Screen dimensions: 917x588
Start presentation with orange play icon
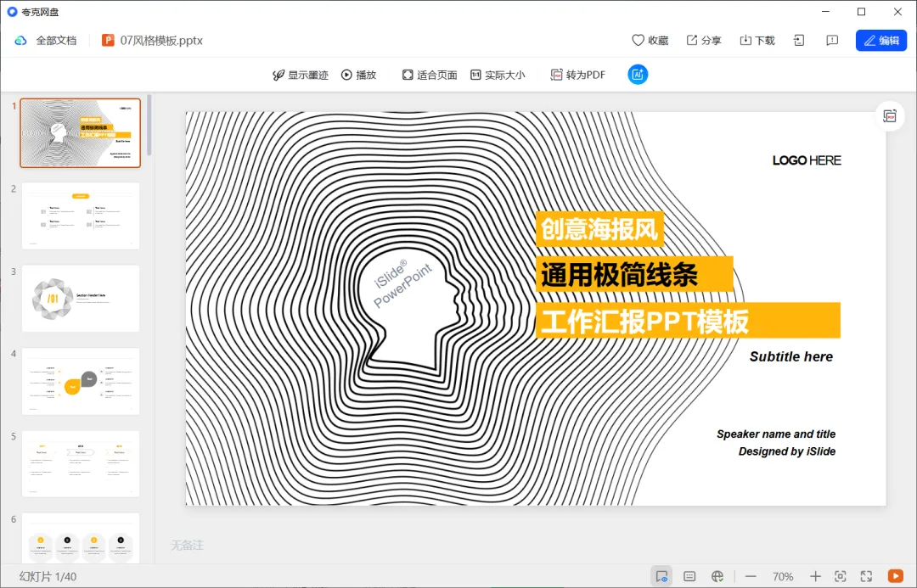tap(896, 576)
